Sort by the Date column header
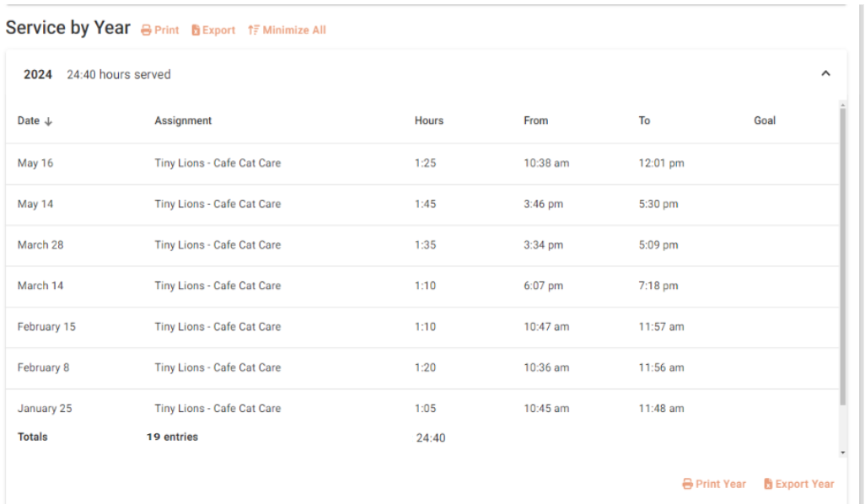The image size is (865, 504). tap(29, 121)
